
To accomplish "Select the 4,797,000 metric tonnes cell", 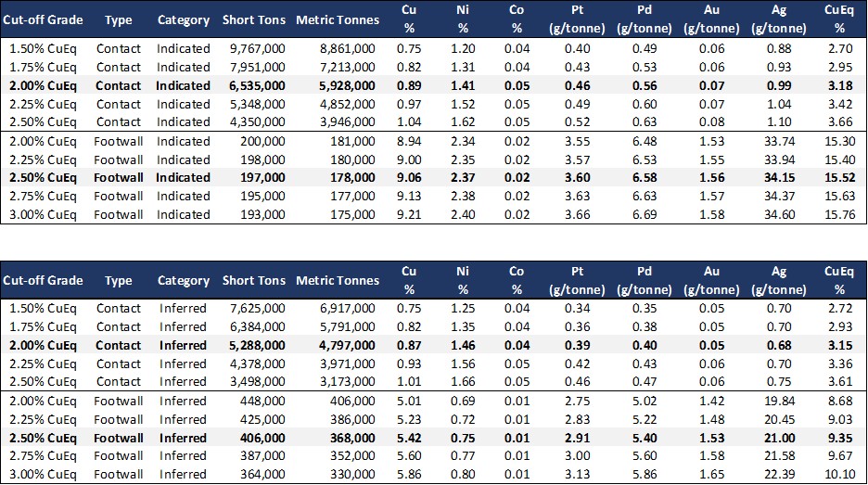I will (344, 345).
